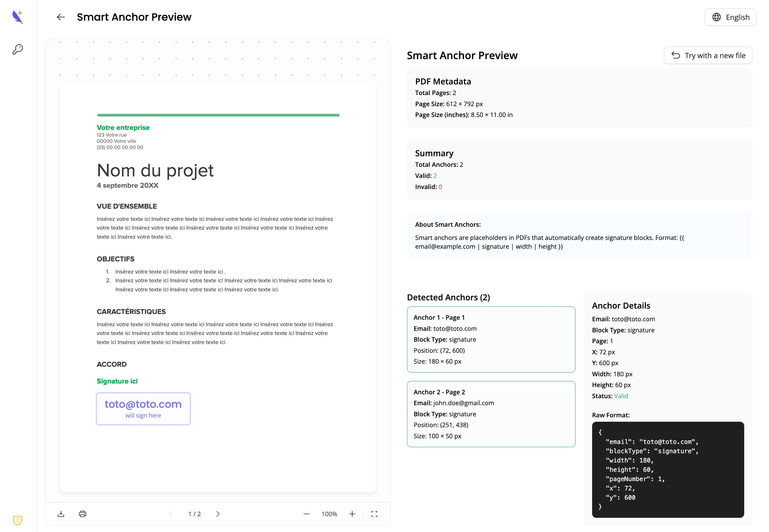Print the previewed document

click(x=82, y=514)
